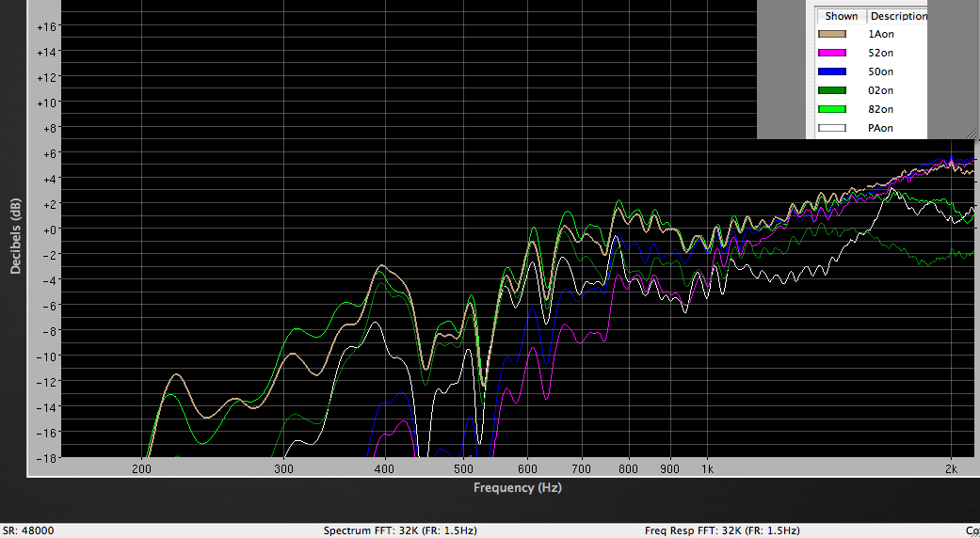The image size is (980, 538).
Task: Select the PAon description row
Action: point(880,128)
